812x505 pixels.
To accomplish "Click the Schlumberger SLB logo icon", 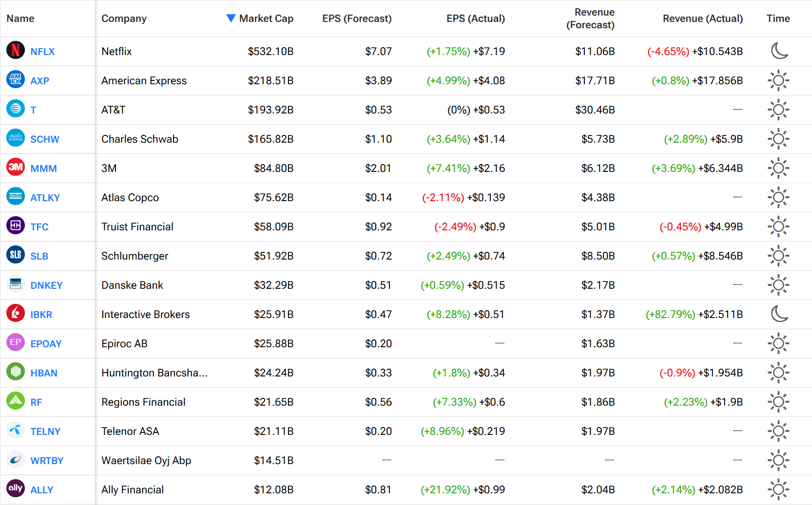I will 16,255.
